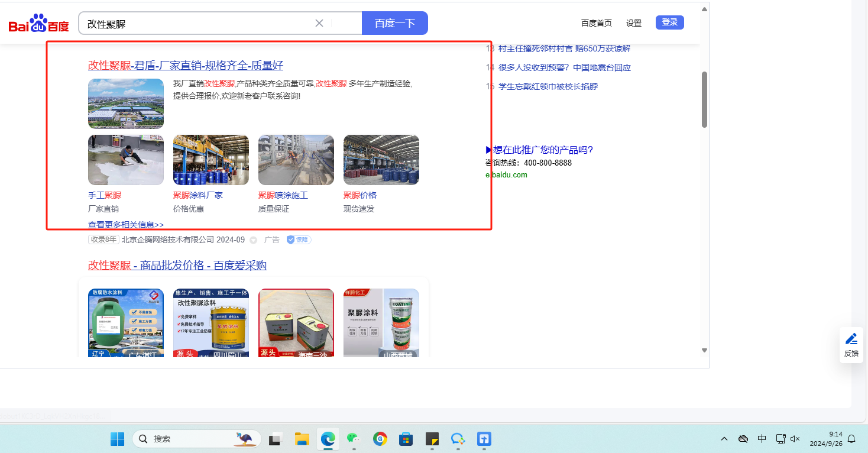Click the Microsoft Edge taskbar icon
Screen dimensions: 868x453
(328, 439)
